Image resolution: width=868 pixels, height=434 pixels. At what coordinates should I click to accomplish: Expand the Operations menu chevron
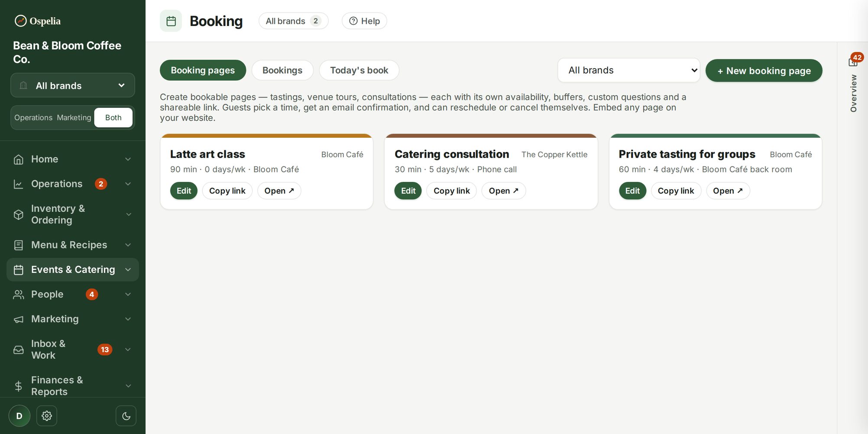coord(128,184)
